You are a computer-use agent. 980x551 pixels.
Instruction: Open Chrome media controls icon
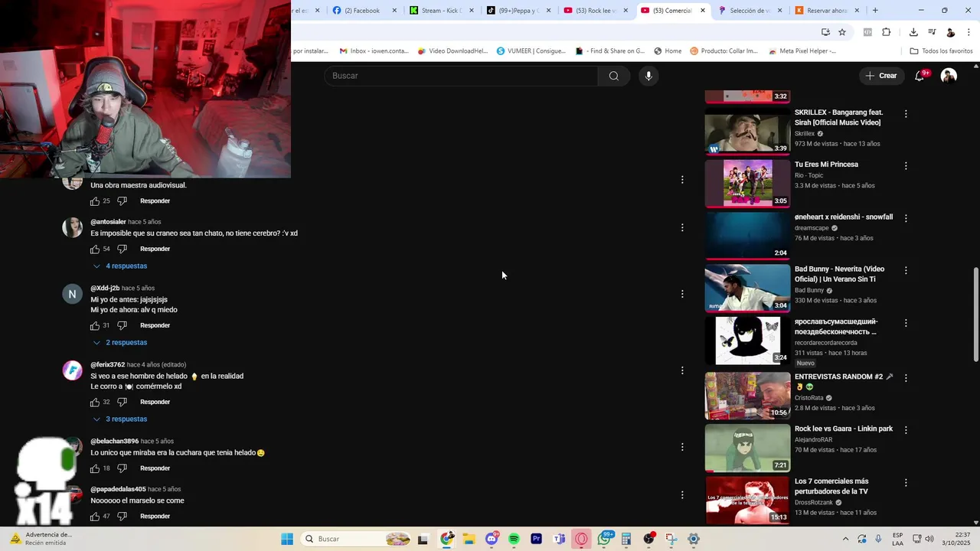click(x=932, y=32)
